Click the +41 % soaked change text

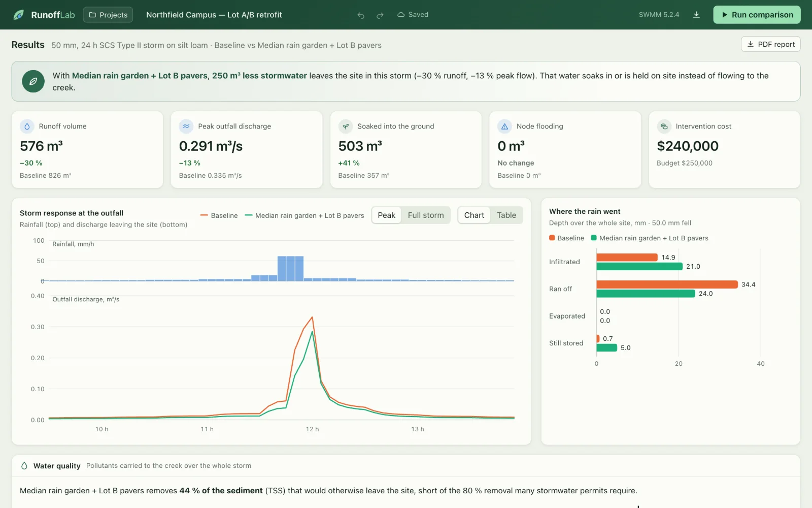pos(349,163)
